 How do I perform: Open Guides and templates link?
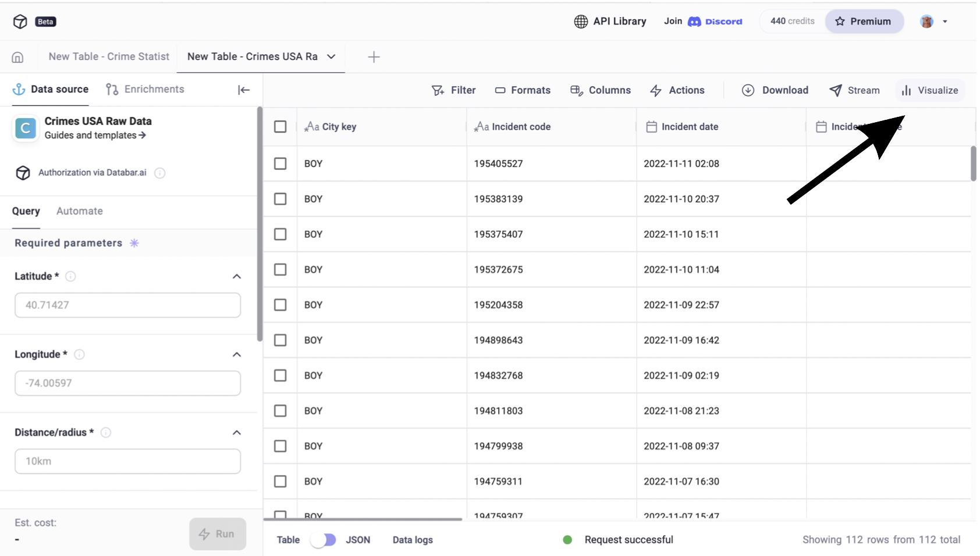(95, 135)
